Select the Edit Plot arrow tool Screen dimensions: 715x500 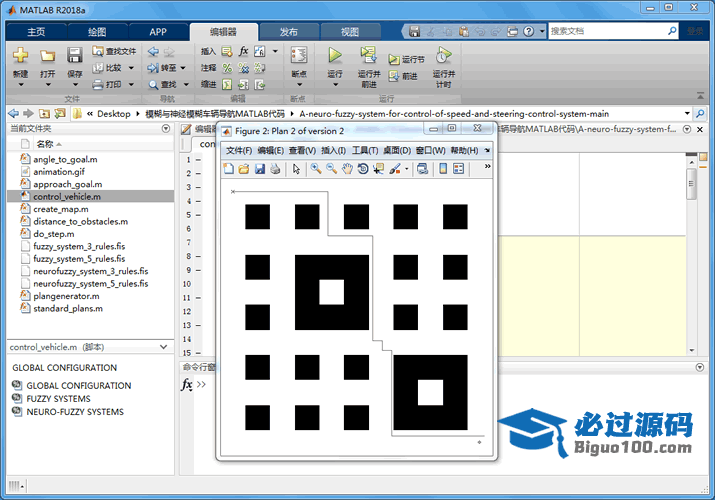click(296, 169)
